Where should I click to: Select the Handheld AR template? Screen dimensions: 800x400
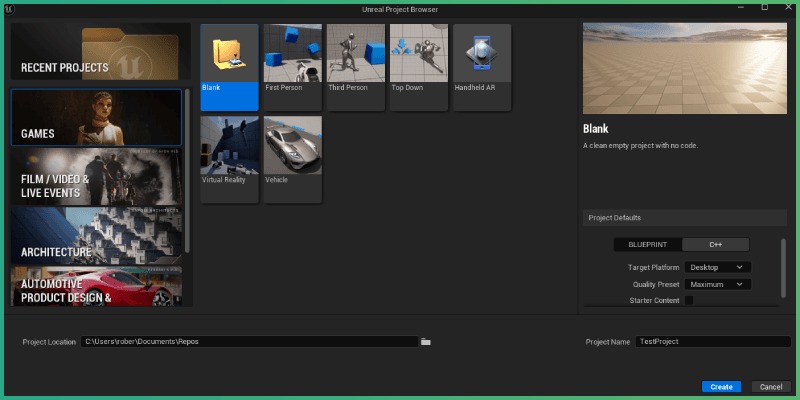tap(482, 67)
